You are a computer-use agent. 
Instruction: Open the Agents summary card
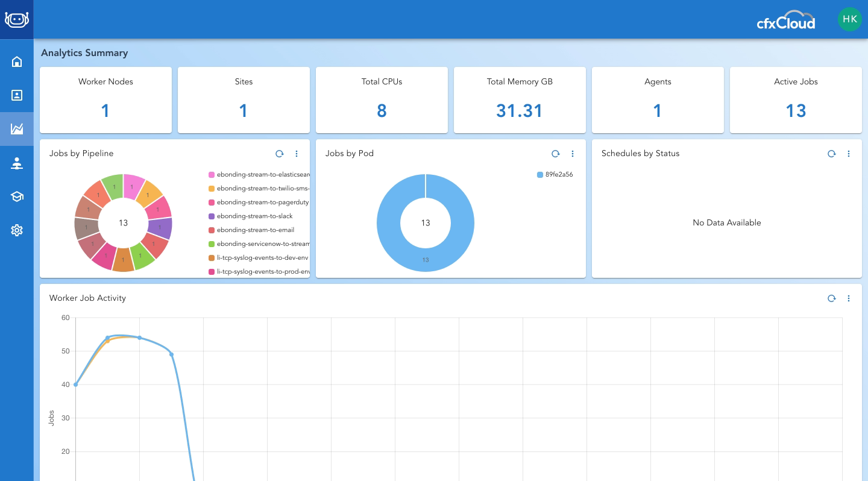click(x=658, y=100)
